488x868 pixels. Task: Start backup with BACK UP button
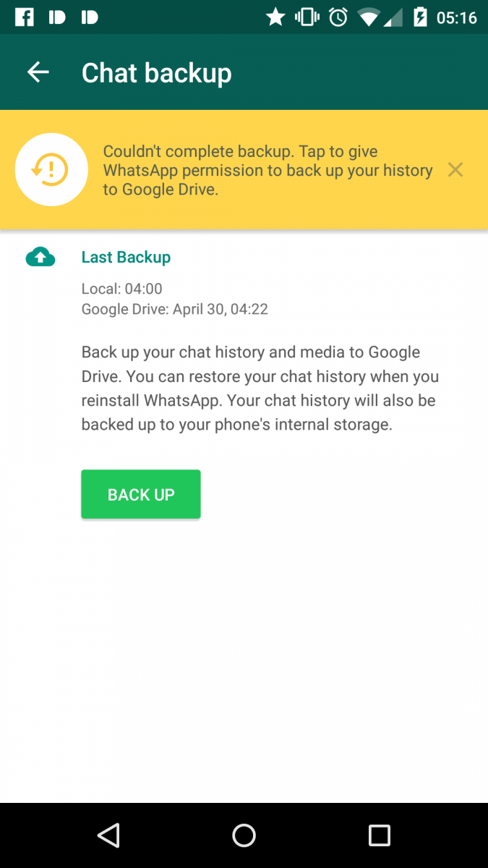pyautogui.click(x=141, y=494)
